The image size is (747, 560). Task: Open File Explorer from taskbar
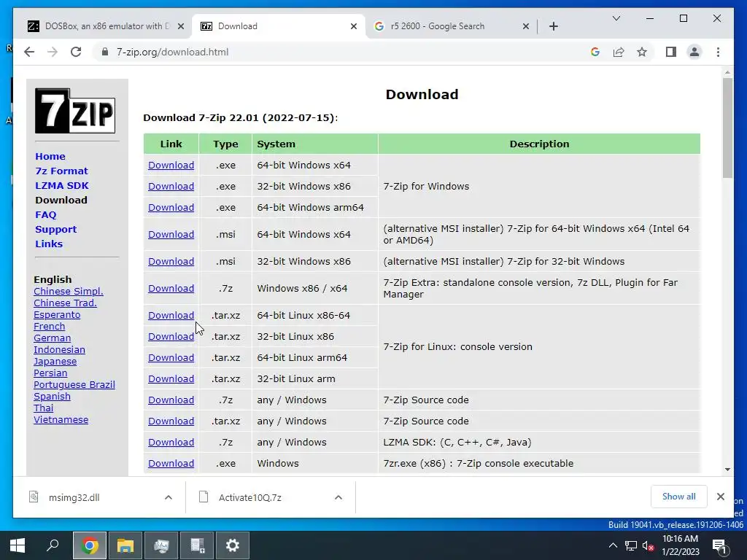pos(125,545)
